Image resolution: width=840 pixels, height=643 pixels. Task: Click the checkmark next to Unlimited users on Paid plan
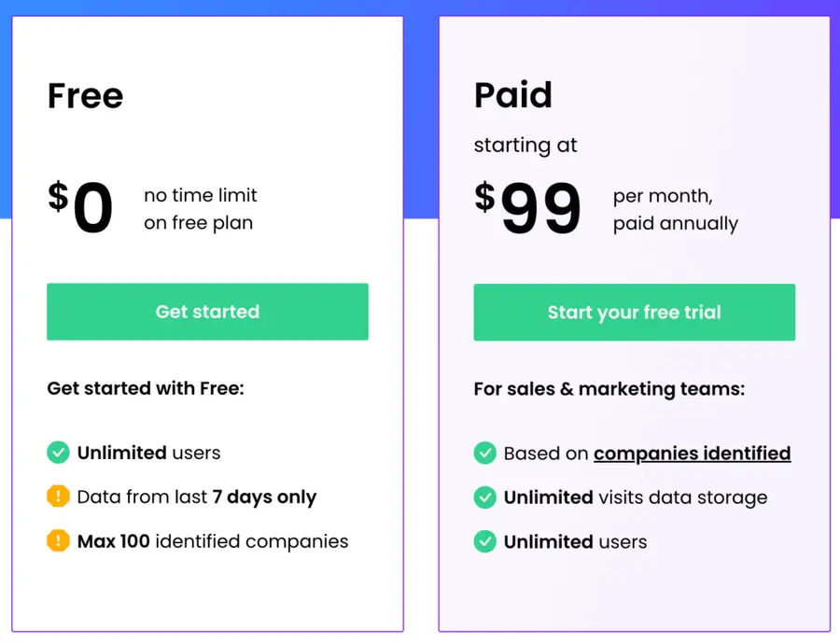[x=485, y=541]
